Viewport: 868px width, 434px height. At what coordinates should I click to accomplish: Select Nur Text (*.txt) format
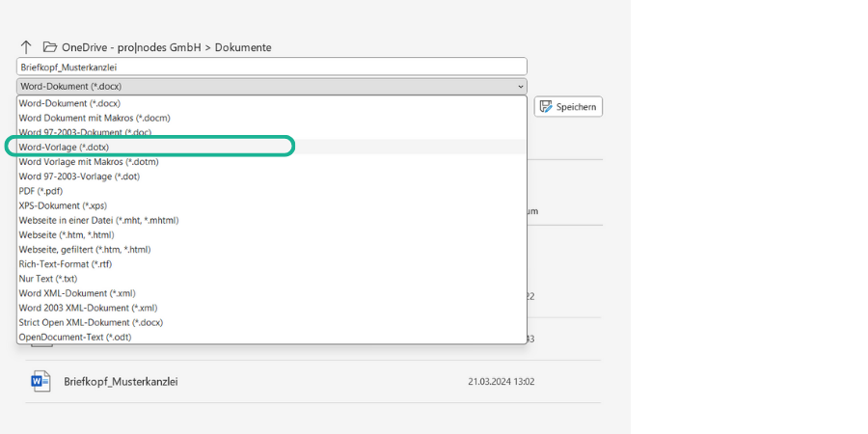click(47, 279)
